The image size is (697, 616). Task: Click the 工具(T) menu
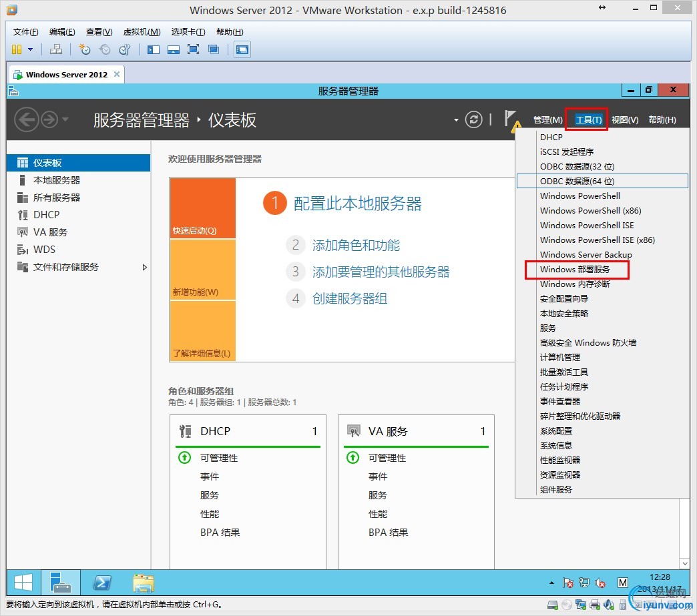coord(588,119)
